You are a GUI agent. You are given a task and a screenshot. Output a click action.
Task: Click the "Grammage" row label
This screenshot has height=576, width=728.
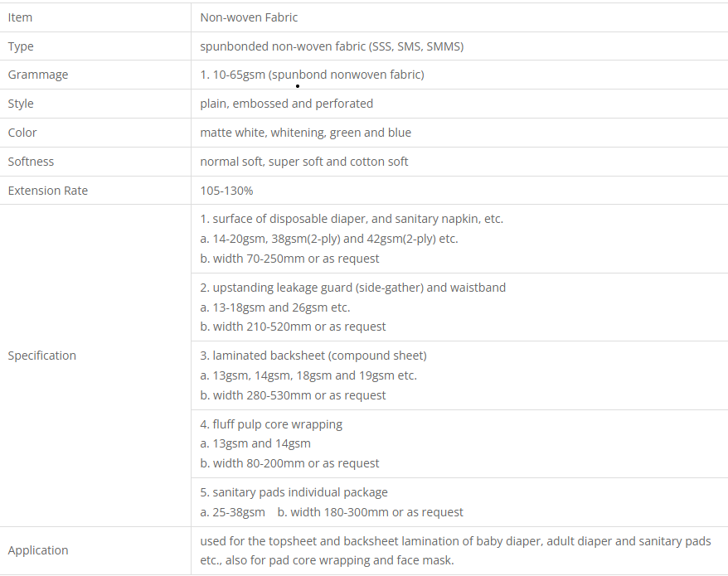(38, 75)
